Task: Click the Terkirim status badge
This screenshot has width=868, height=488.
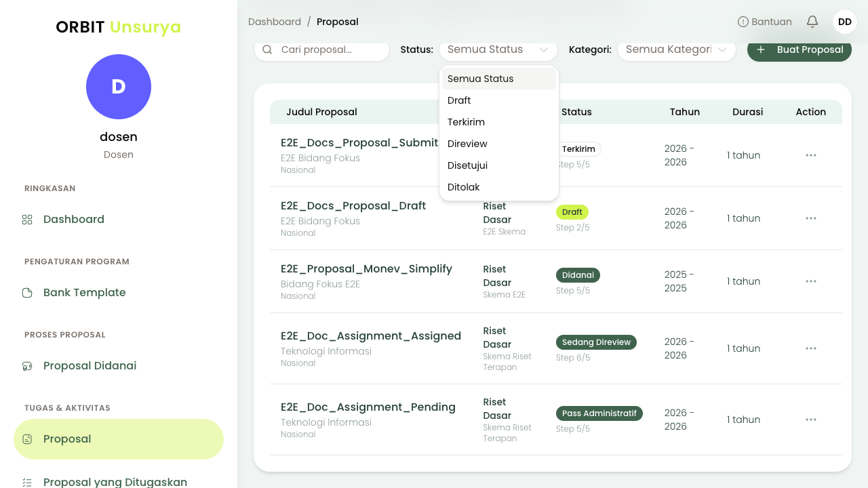Action: point(578,149)
